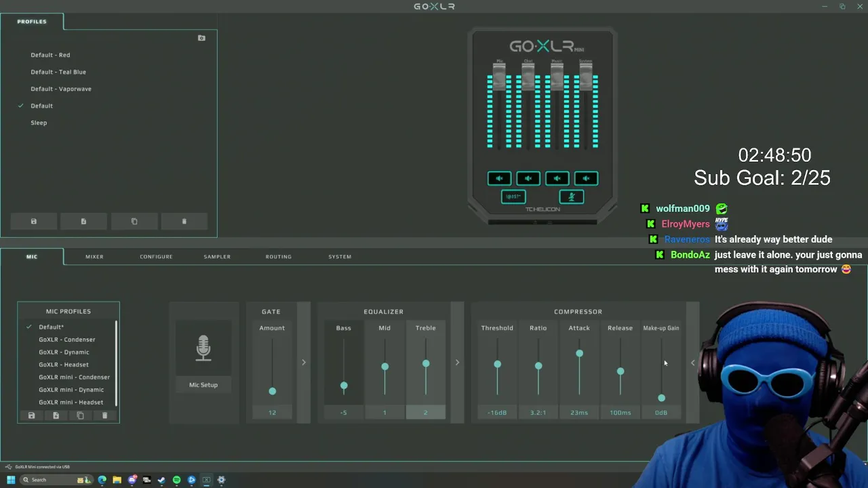
Task: Select GoXLR mini - Condenser mic profile
Action: 74,378
